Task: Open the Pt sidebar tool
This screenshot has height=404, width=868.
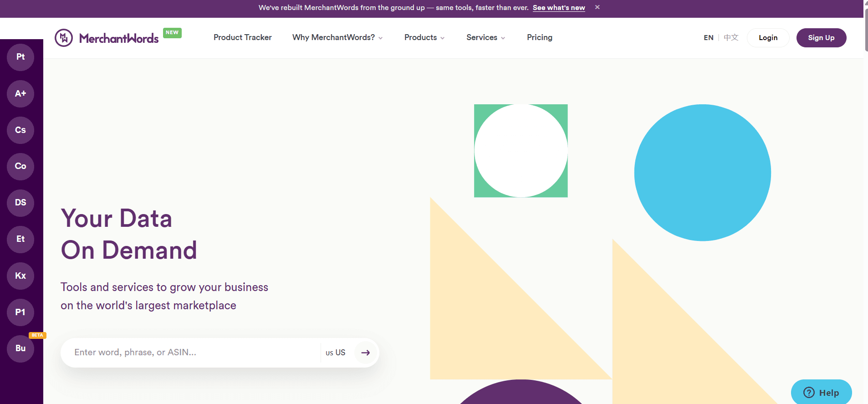Action: coord(20,57)
